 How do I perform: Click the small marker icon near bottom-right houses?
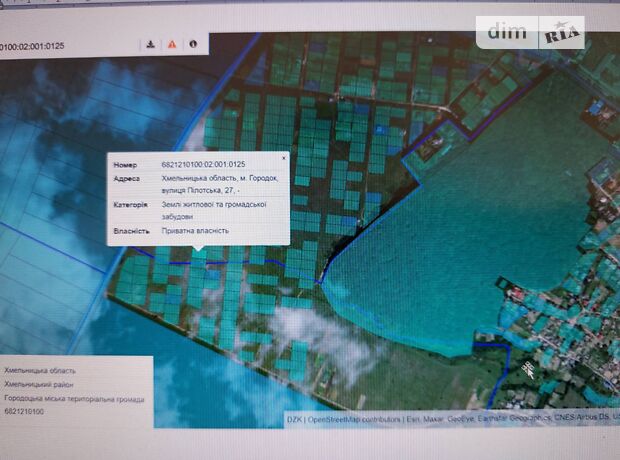click(x=527, y=368)
